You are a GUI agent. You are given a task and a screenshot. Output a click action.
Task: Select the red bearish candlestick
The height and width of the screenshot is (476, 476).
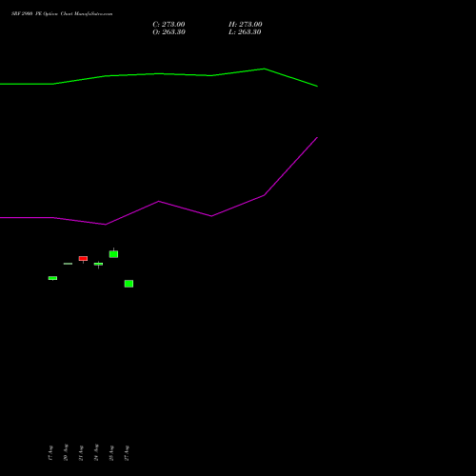(x=83, y=259)
